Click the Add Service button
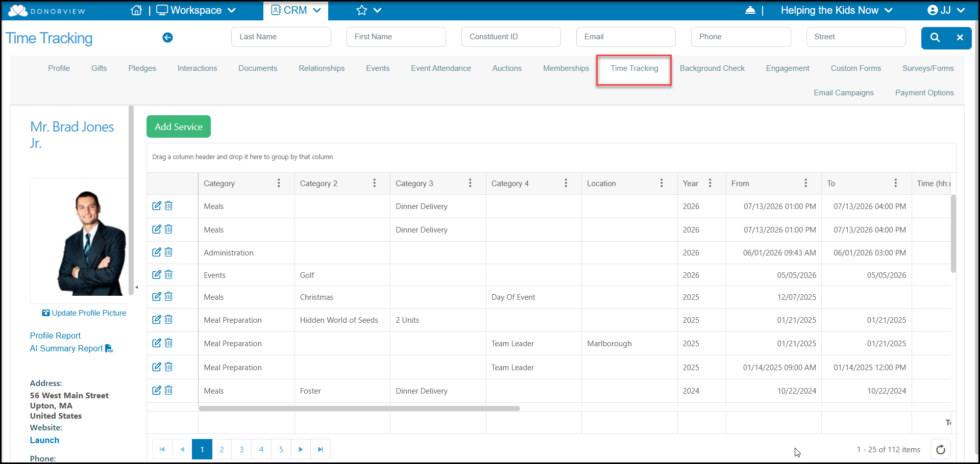The image size is (980, 464). [x=179, y=126]
